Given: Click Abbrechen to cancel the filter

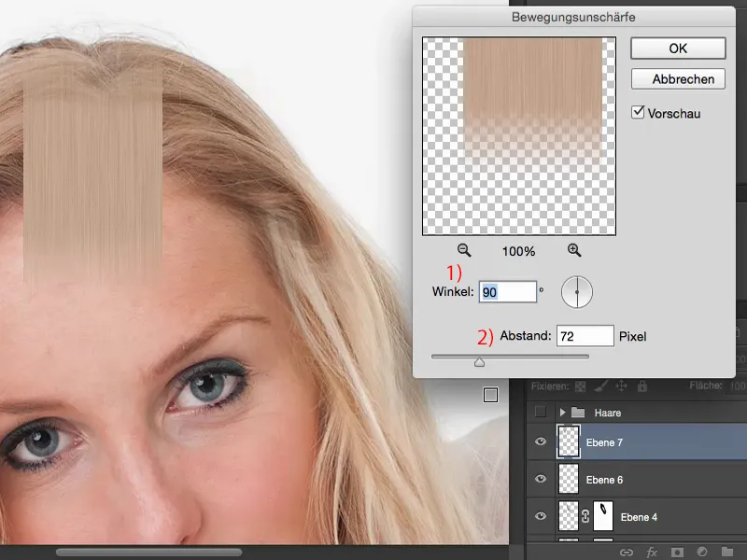Looking at the screenshot, I should (x=678, y=79).
